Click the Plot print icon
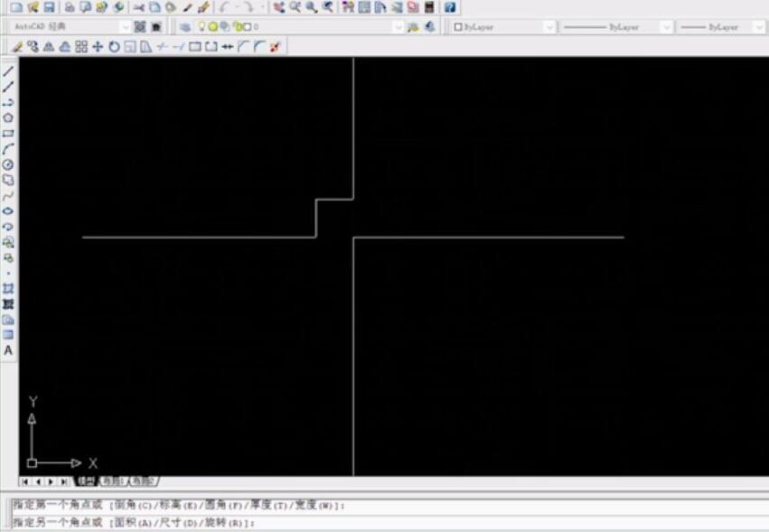The height and width of the screenshot is (532, 769). 70,7
